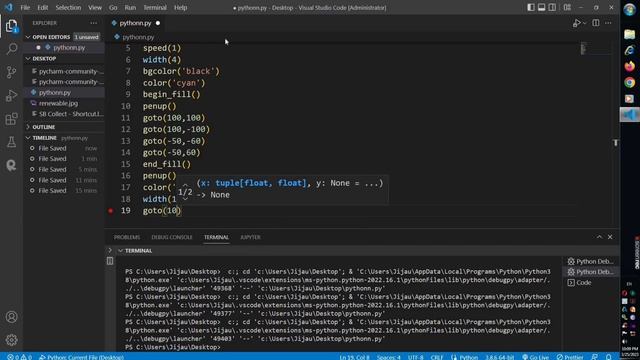Click the feedback icon in status bar
This screenshot has width=640, height=360.
[x=595, y=357]
